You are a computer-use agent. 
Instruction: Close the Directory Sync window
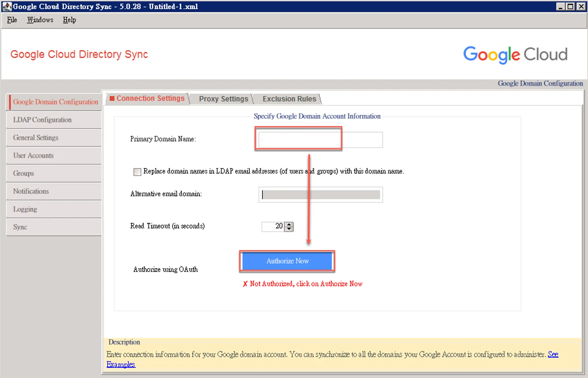[581, 6]
